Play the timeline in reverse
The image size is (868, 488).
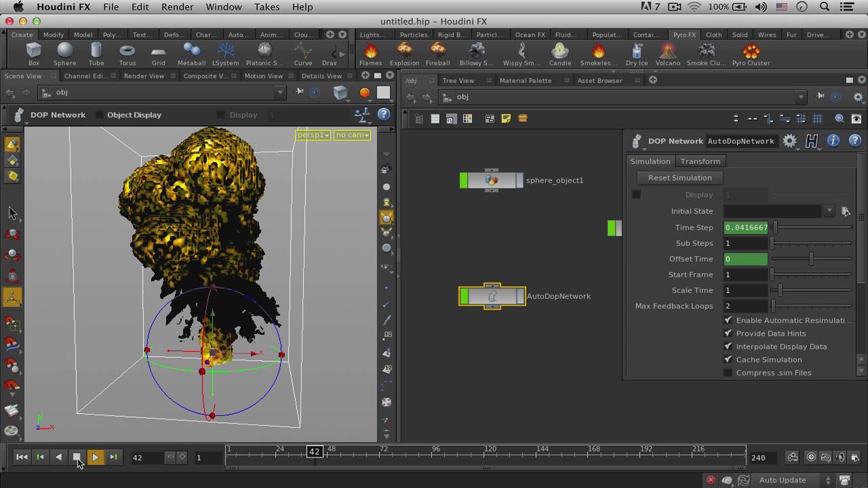[58, 457]
